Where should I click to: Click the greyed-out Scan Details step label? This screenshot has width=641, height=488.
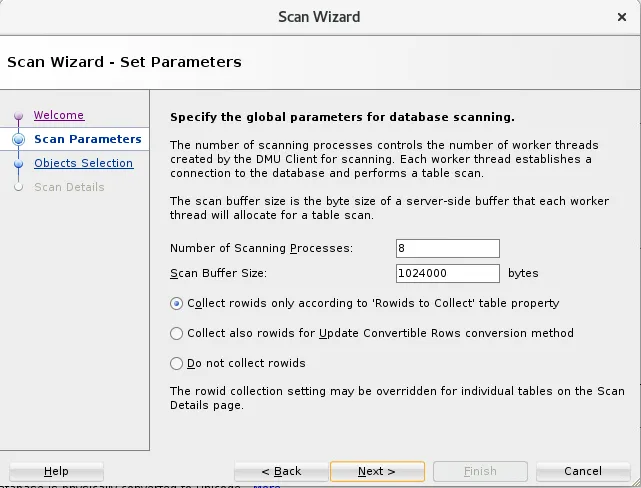(x=69, y=187)
